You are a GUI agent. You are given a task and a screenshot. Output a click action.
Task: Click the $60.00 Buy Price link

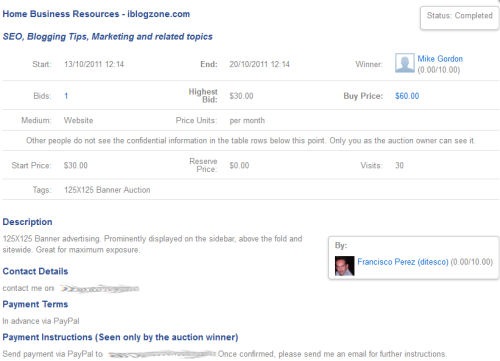click(x=407, y=96)
